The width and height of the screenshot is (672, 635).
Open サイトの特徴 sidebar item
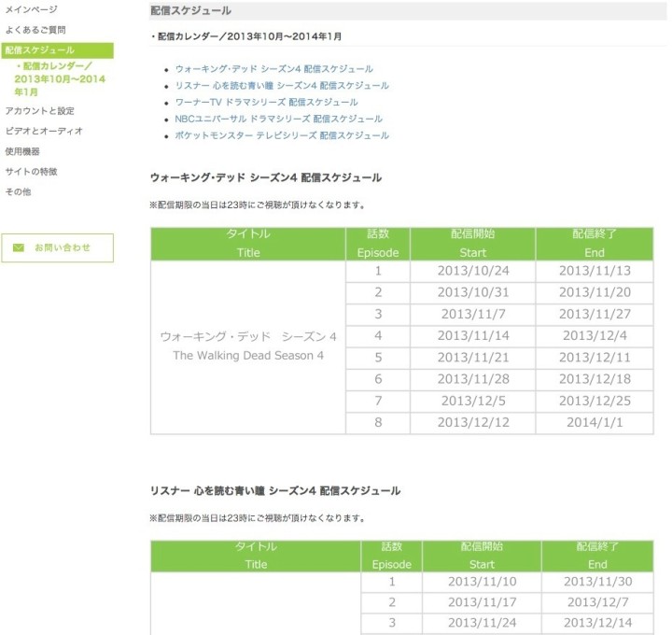point(31,172)
